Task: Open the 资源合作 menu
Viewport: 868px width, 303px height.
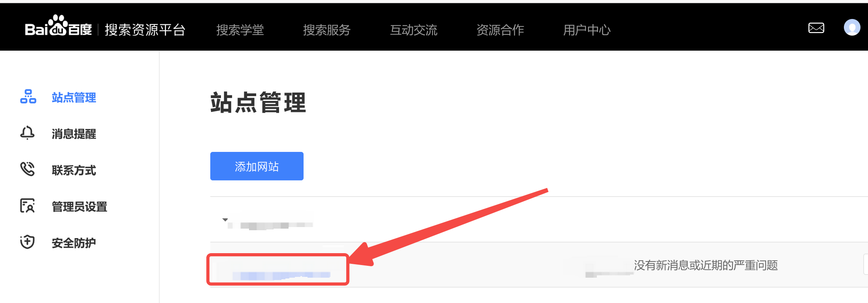Action: 500,30
